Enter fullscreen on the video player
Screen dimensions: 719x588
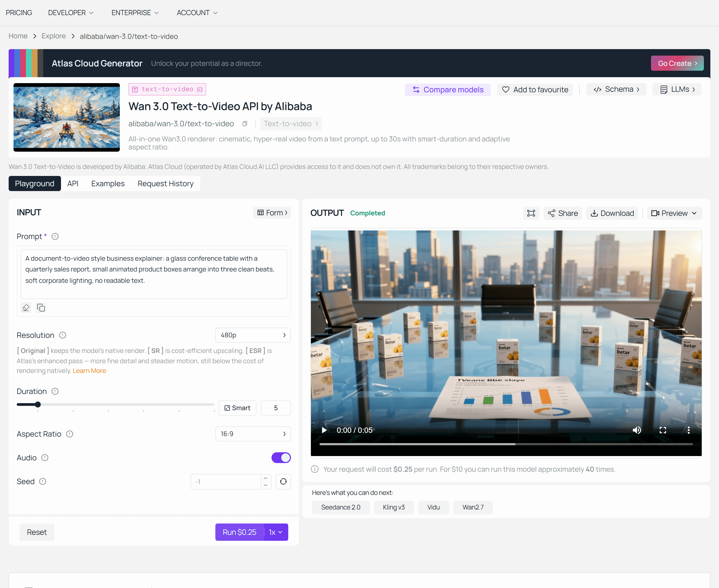click(x=663, y=430)
